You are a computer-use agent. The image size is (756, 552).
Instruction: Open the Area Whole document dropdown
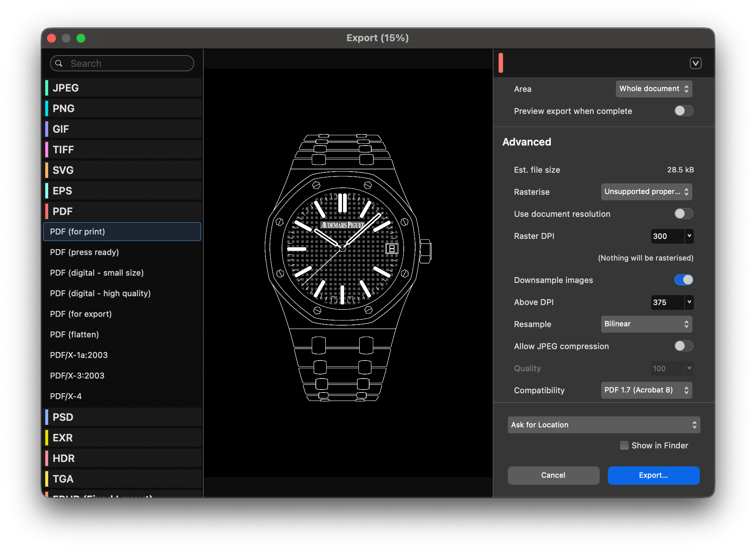click(x=654, y=89)
